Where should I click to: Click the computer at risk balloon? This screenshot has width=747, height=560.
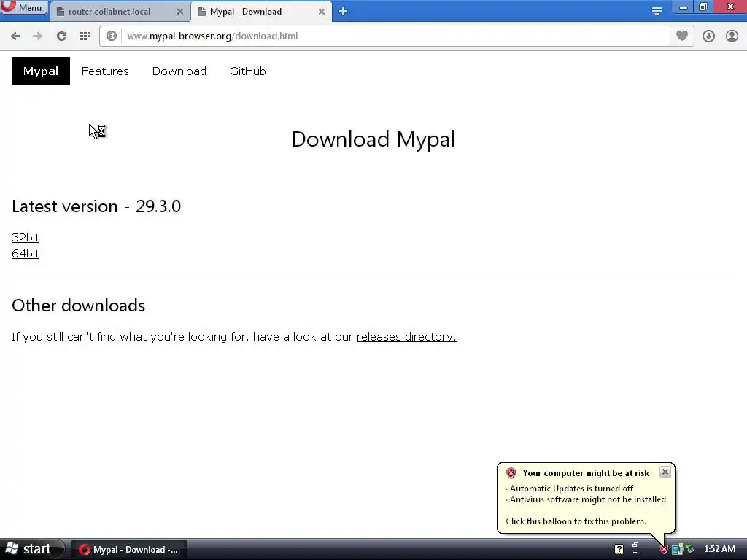click(x=586, y=497)
